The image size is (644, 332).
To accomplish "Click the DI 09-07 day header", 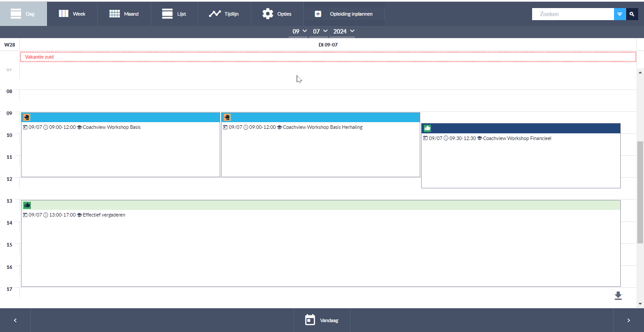I will coord(328,45).
